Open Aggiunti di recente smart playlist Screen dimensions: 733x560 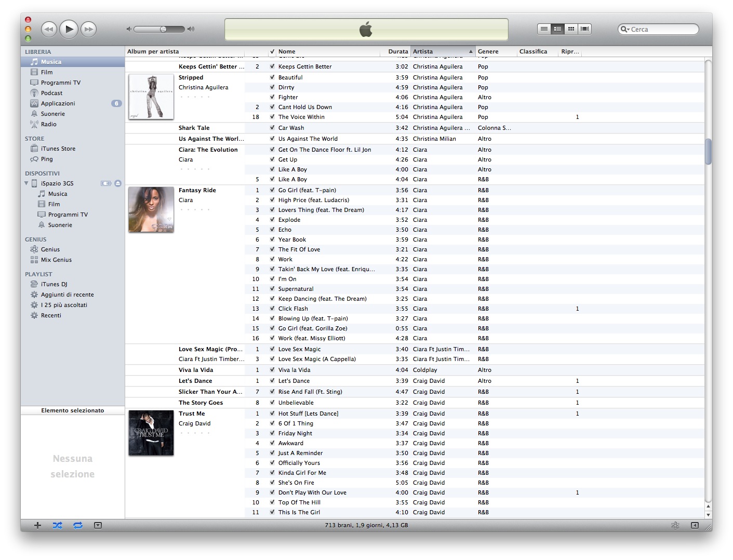coord(73,295)
